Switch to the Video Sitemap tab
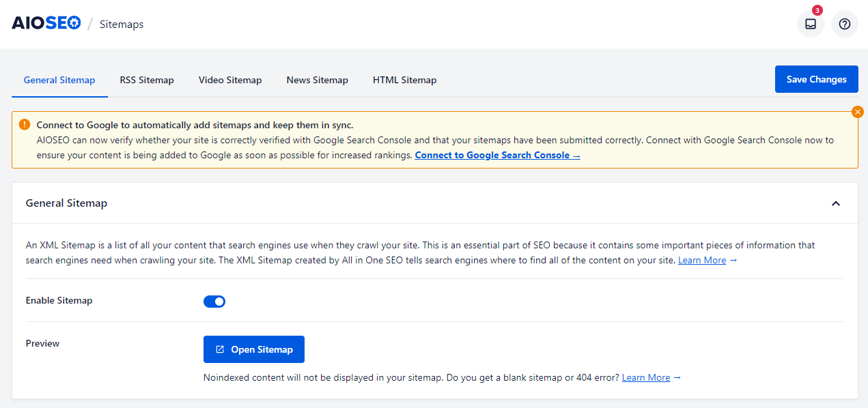The image size is (868, 408). pyautogui.click(x=230, y=80)
